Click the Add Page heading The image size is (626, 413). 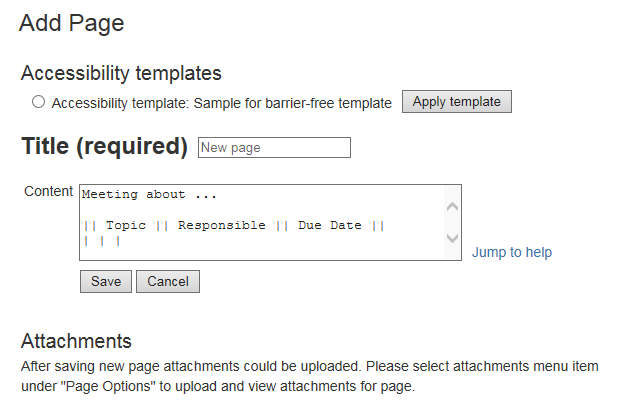(71, 24)
